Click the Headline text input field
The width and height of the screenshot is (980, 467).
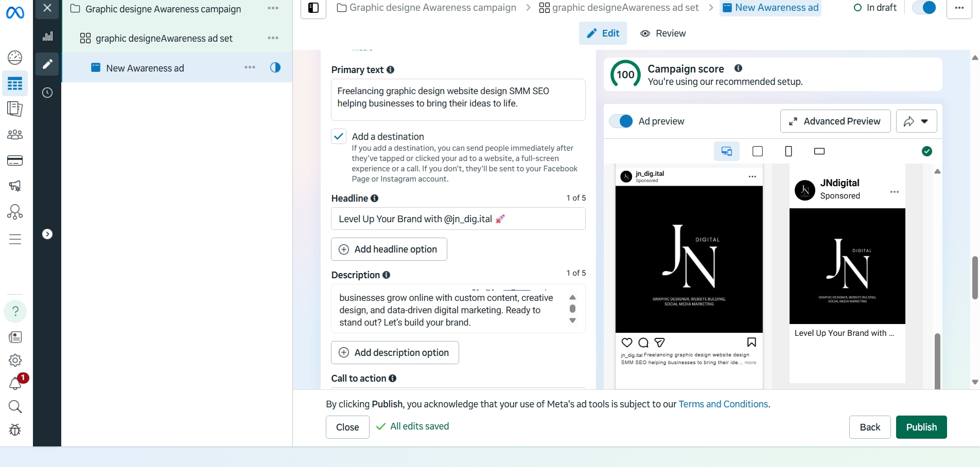coord(458,219)
